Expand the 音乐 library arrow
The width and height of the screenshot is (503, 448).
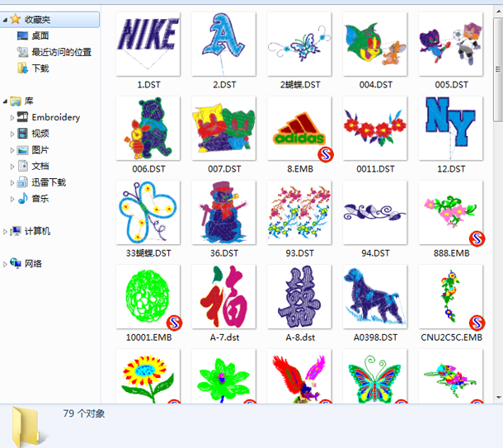click(12, 199)
